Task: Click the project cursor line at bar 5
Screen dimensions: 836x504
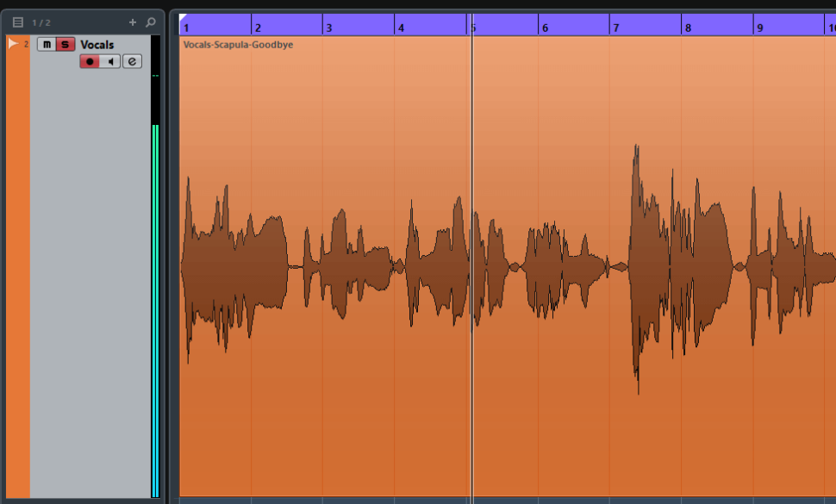Action: click(x=470, y=258)
